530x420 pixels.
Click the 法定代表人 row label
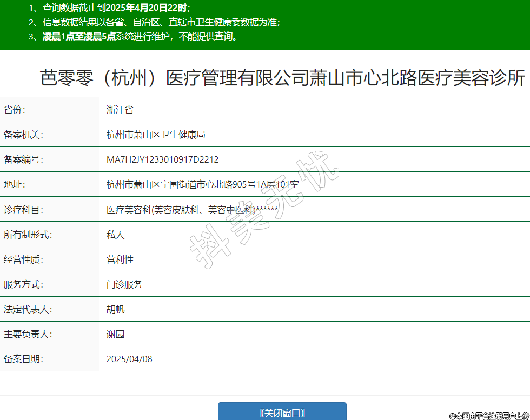click(28, 309)
